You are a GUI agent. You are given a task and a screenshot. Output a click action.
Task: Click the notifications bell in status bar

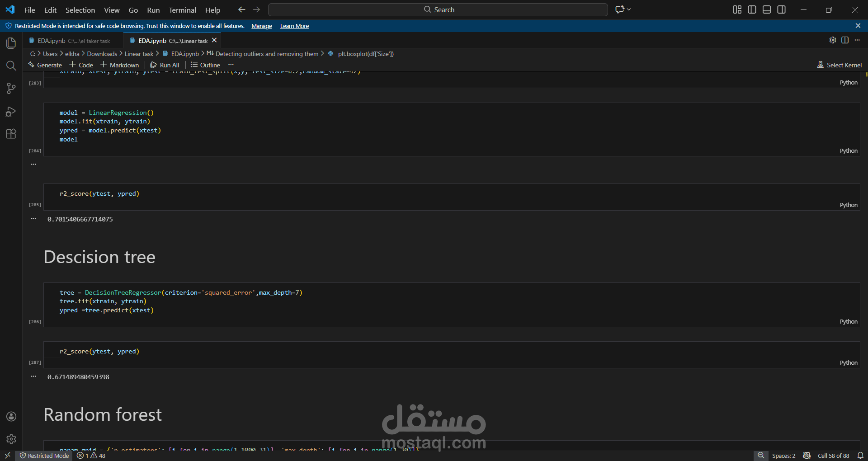(x=860, y=456)
